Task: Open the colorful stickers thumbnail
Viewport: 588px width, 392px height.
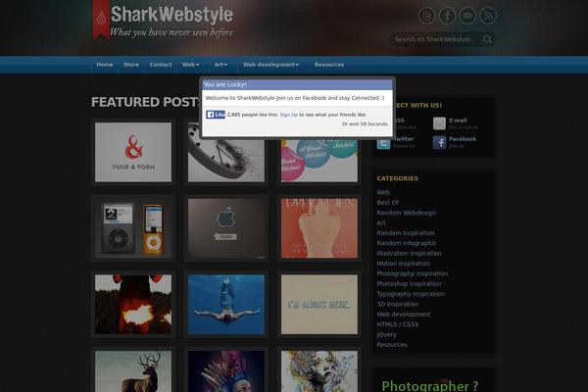Action: click(x=319, y=161)
